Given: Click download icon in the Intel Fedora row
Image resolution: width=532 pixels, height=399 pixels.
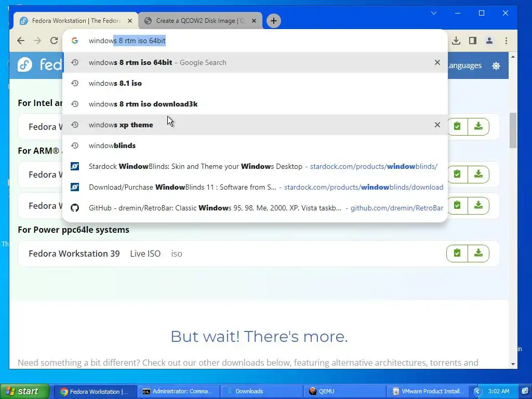Looking at the screenshot, I should 478,127.
